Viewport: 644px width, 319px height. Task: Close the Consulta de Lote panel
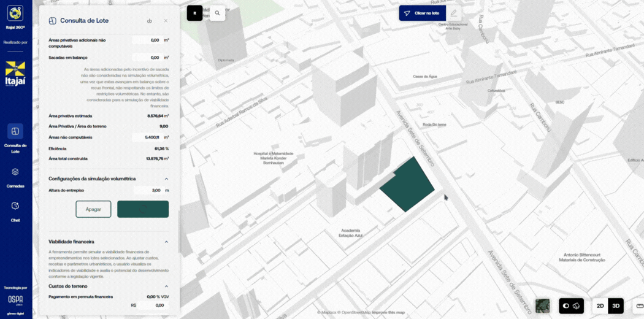click(x=166, y=20)
